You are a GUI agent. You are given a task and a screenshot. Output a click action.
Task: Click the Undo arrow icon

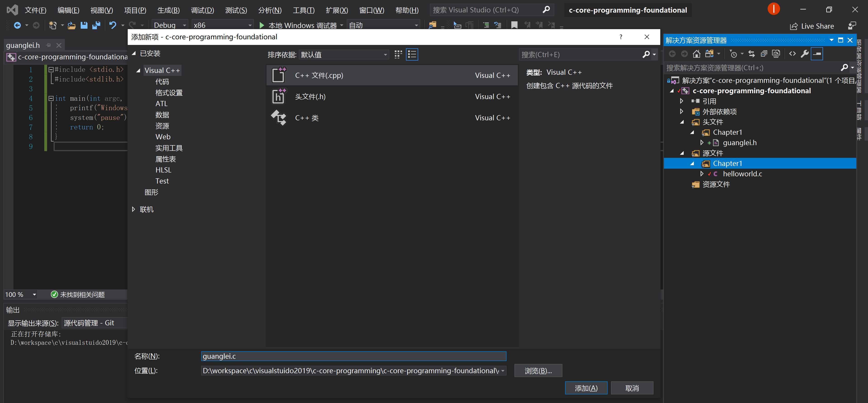113,25
